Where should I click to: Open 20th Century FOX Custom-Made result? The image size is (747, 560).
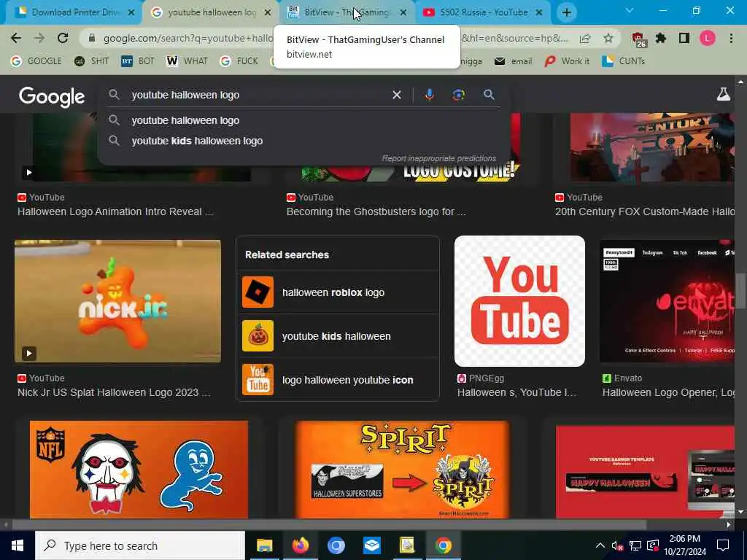point(645,211)
